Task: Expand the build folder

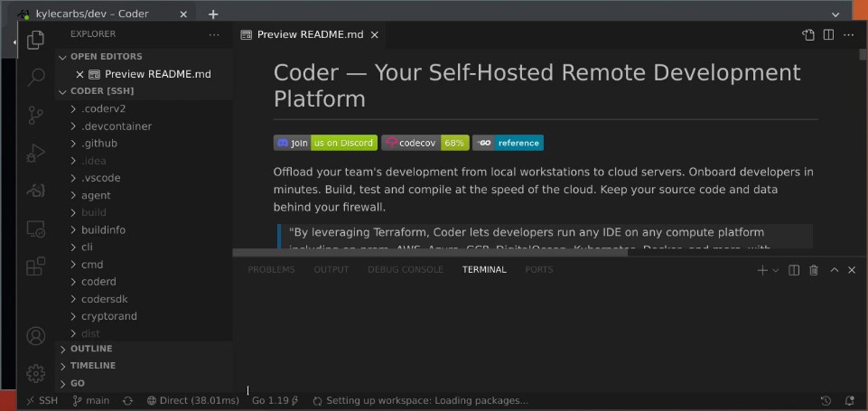Action: pyautogui.click(x=144, y=212)
